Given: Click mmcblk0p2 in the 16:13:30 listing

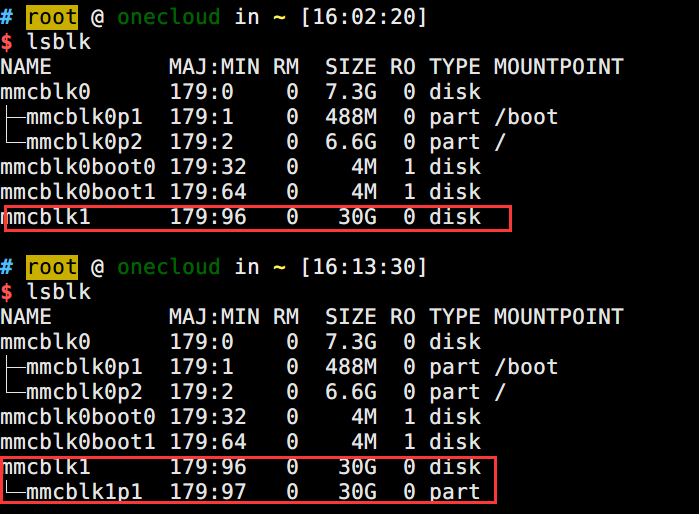Looking at the screenshot, I should point(84,391).
